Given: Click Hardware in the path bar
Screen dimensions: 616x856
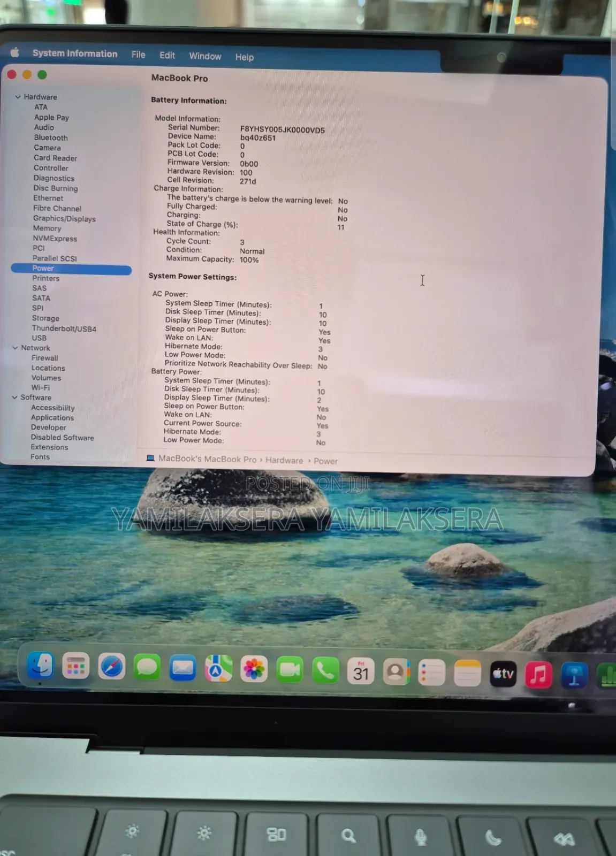Looking at the screenshot, I should coord(284,460).
